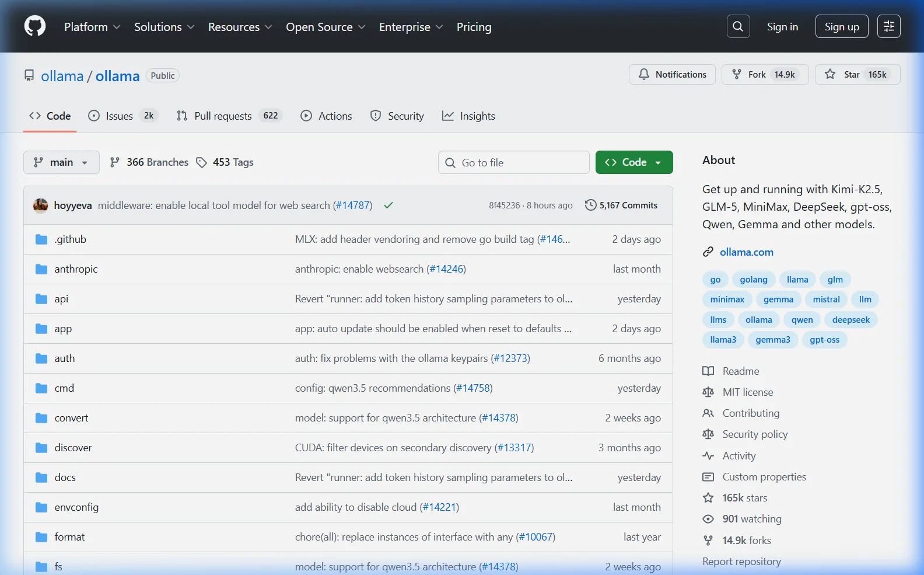Click the ollama owner link in title
The width and height of the screenshot is (924, 575).
pos(62,76)
